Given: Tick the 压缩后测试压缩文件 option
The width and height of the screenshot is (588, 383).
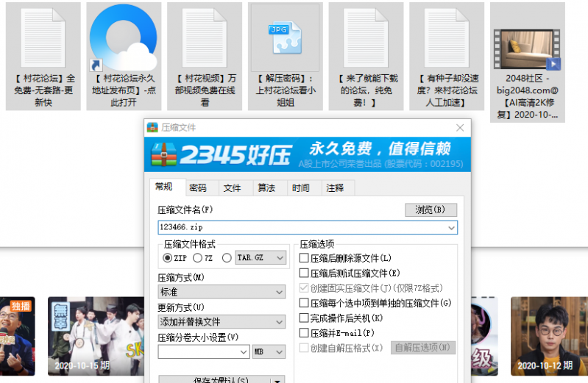Looking at the screenshot, I should tap(305, 273).
